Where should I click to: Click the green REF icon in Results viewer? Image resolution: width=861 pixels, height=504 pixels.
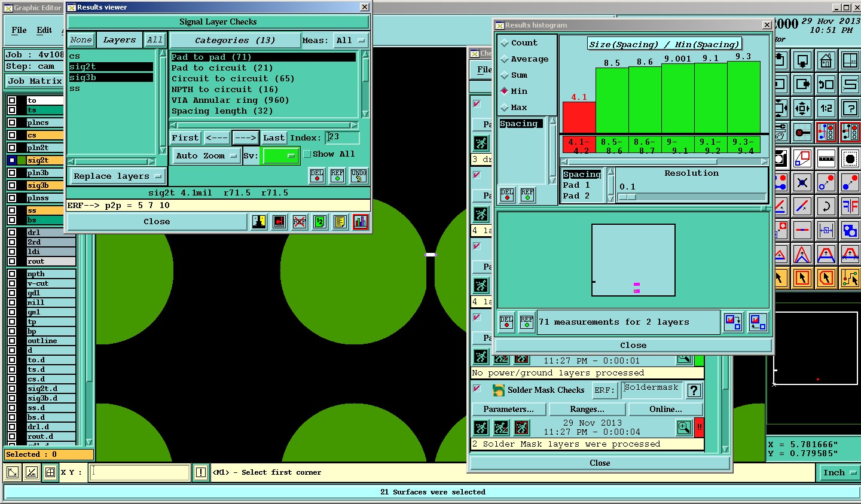point(337,176)
